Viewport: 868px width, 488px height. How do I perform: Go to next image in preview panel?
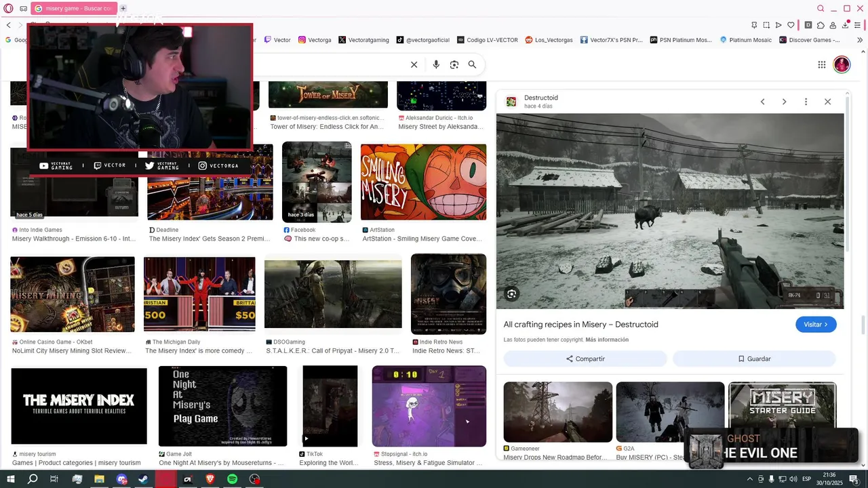tap(784, 102)
